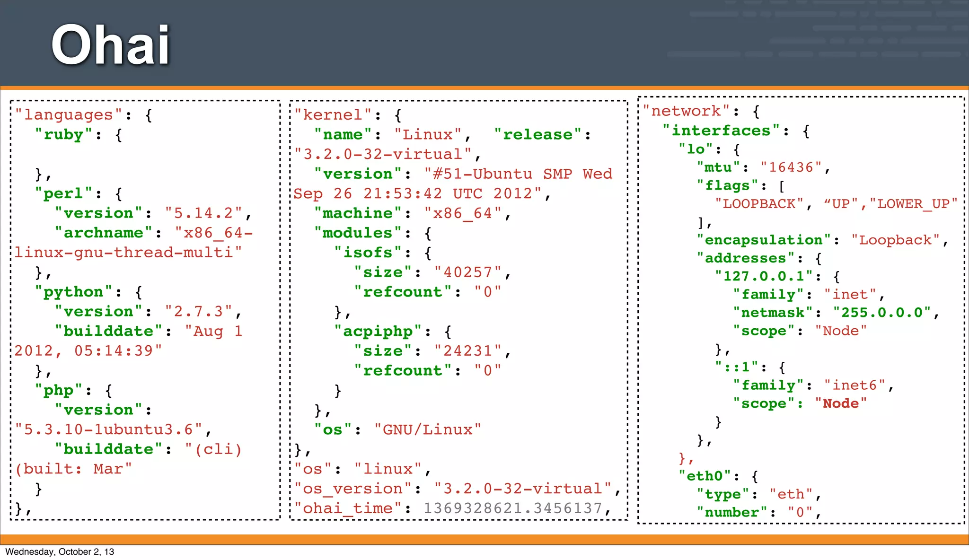Click the "encapsulation" key text
Image resolution: width=969 pixels, height=560 pixels.
[x=764, y=240]
